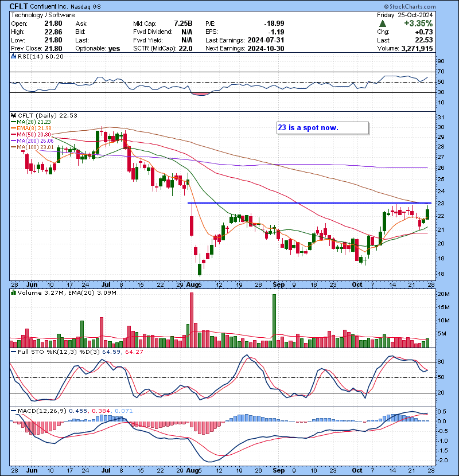Select the Mkt Cap value 7.25B

[x=183, y=24]
